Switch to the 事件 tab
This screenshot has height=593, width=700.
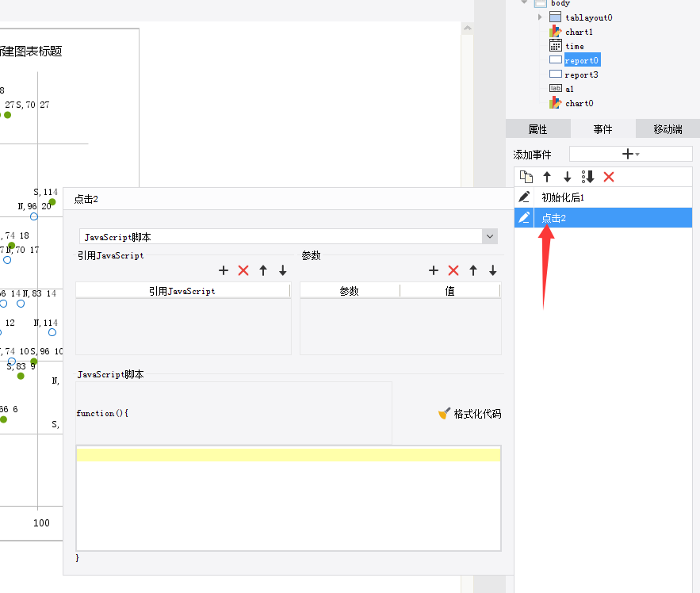pos(602,129)
